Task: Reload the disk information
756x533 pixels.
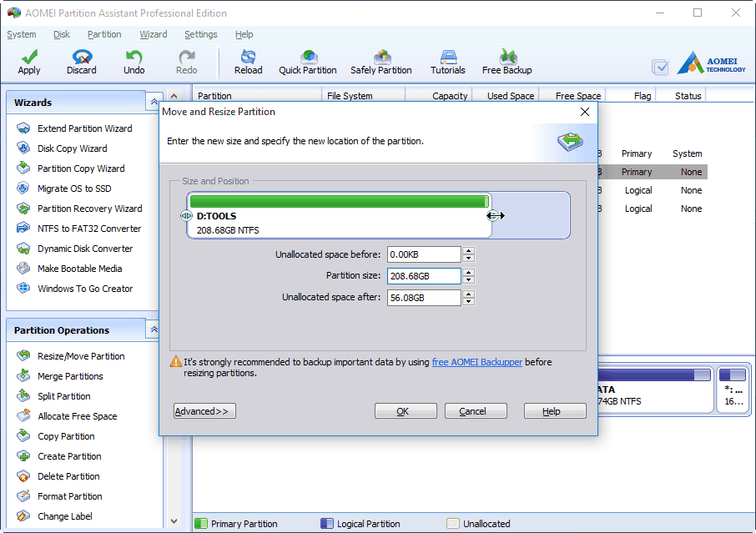Action: pos(248,61)
